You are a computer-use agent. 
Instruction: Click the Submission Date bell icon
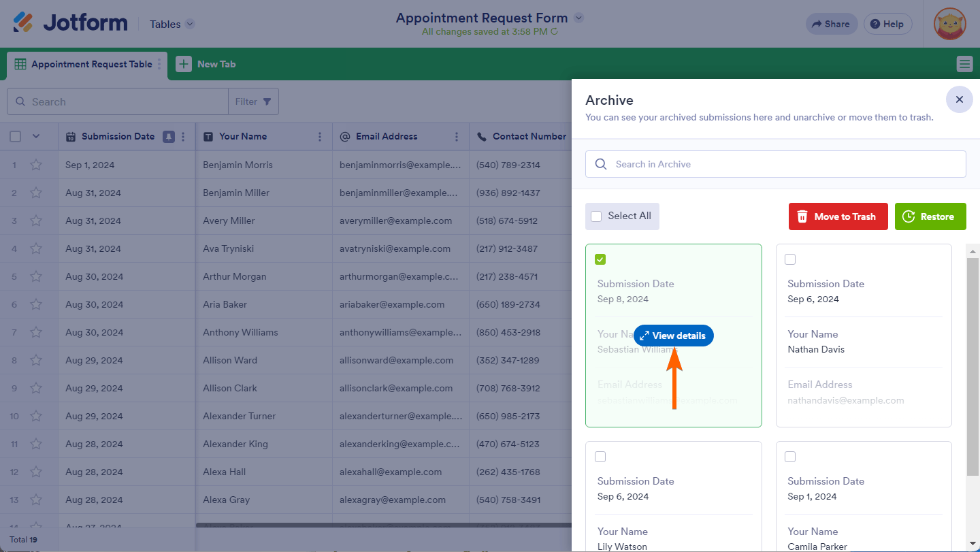tap(168, 136)
